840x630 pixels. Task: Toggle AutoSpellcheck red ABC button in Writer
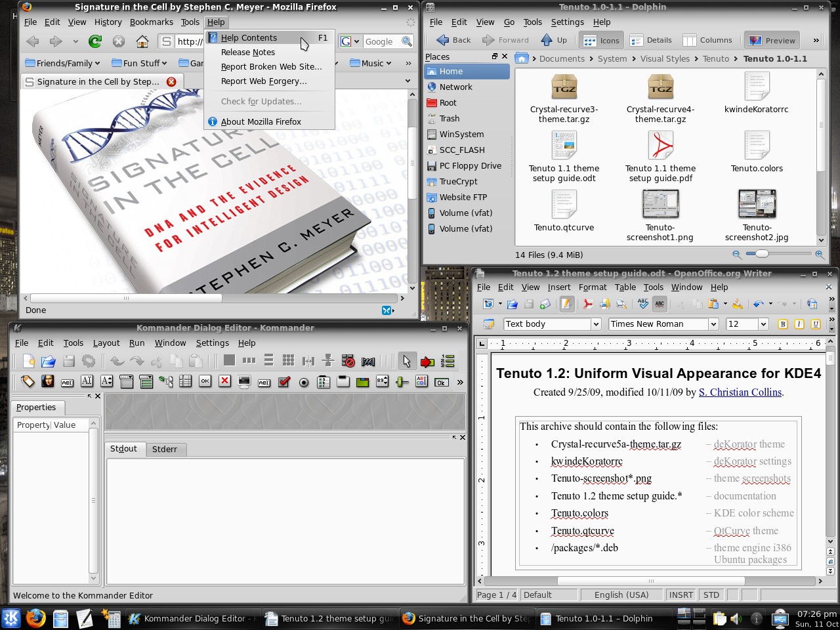660,304
